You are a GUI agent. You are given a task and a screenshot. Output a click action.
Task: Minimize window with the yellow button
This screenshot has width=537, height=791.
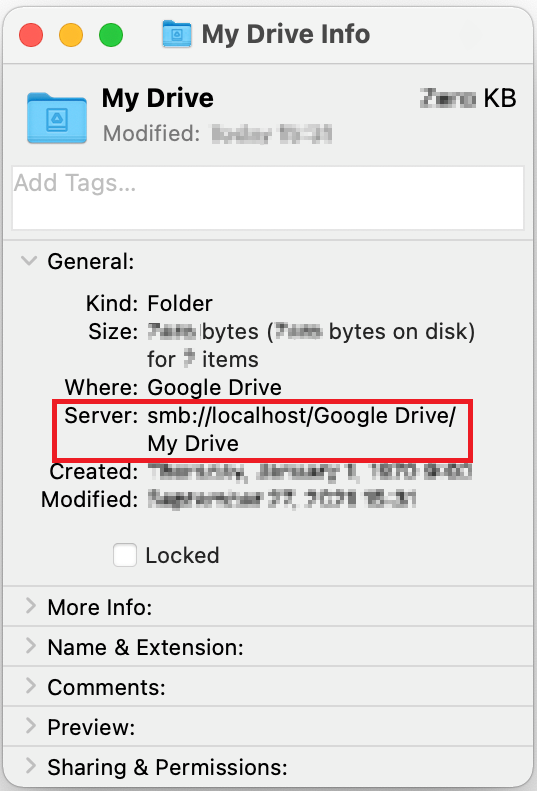click(71, 35)
